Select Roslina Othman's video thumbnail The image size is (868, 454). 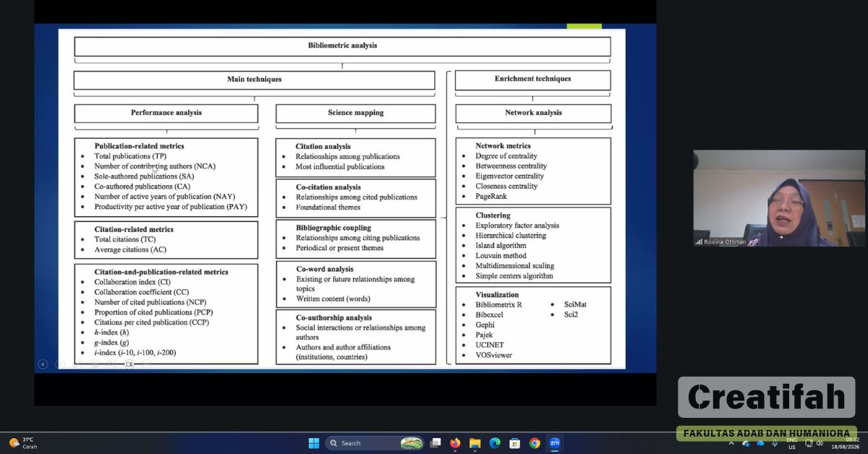point(779,198)
